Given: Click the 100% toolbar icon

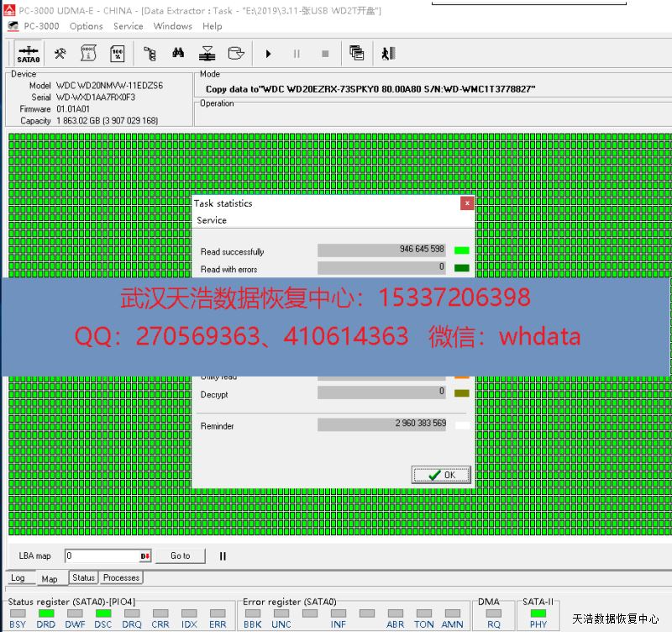Looking at the screenshot, I should pos(117,54).
